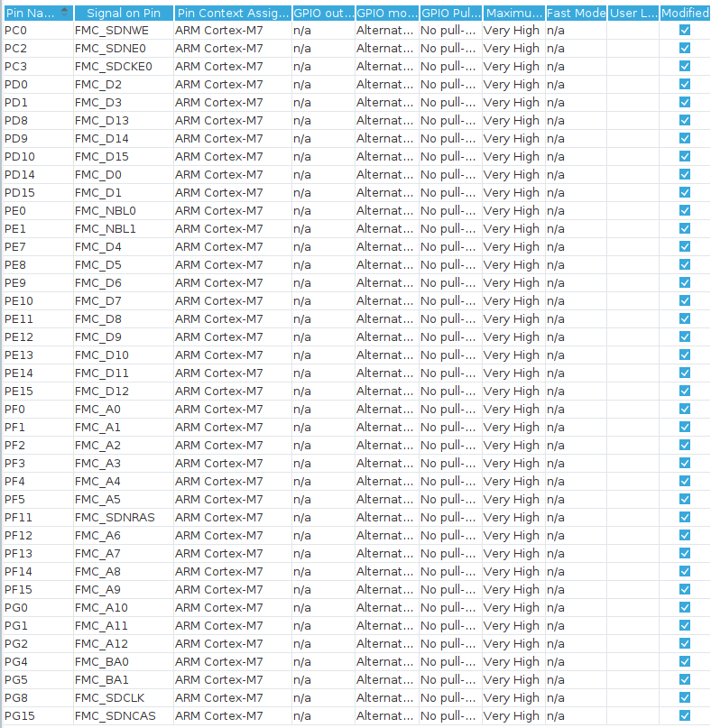The image size is (711, 728).
Task: Select the FMC_BA0 signal row
Action: point(122,661)
